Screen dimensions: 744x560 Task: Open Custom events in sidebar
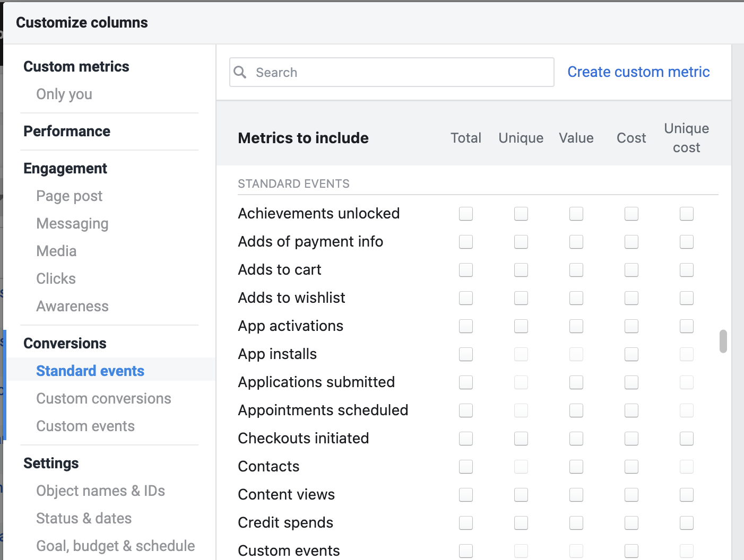[85, 426]
